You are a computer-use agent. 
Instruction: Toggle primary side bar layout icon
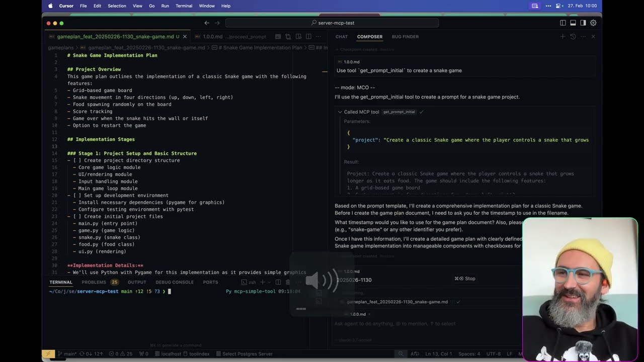click(563, 23)
